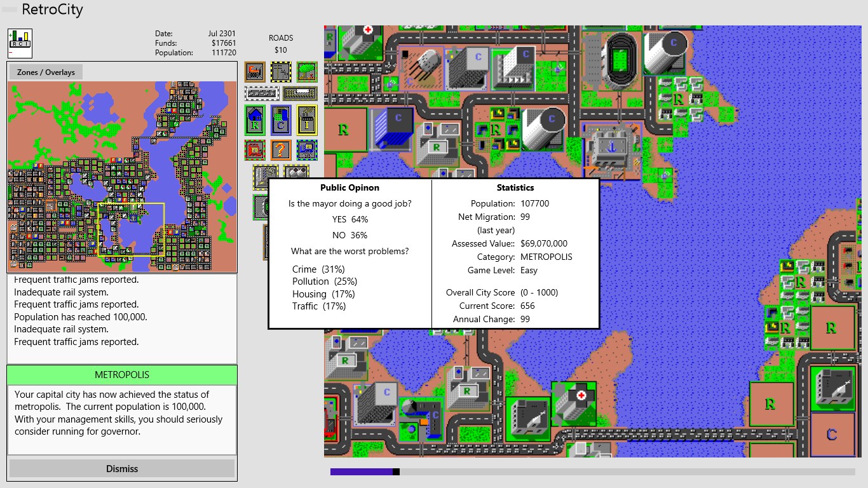Pick the Police Department tool
The width and height of the screenshot is (868, 488).
click(307, 150)
